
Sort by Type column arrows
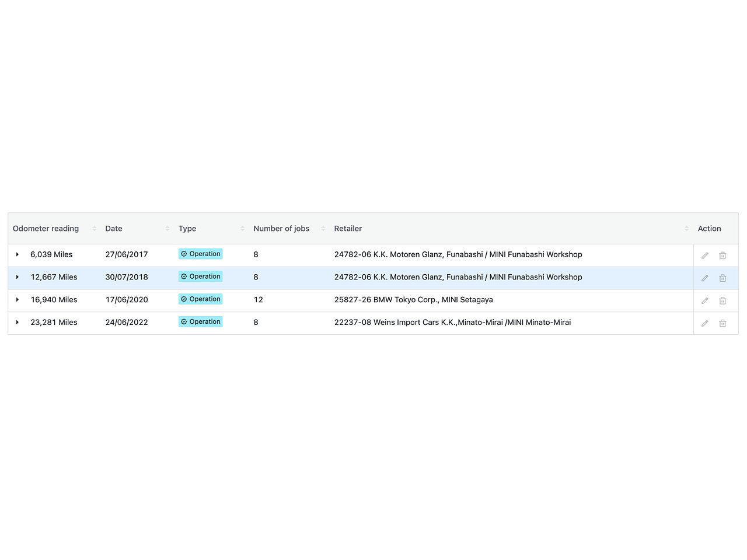click(x=242, y=229)
